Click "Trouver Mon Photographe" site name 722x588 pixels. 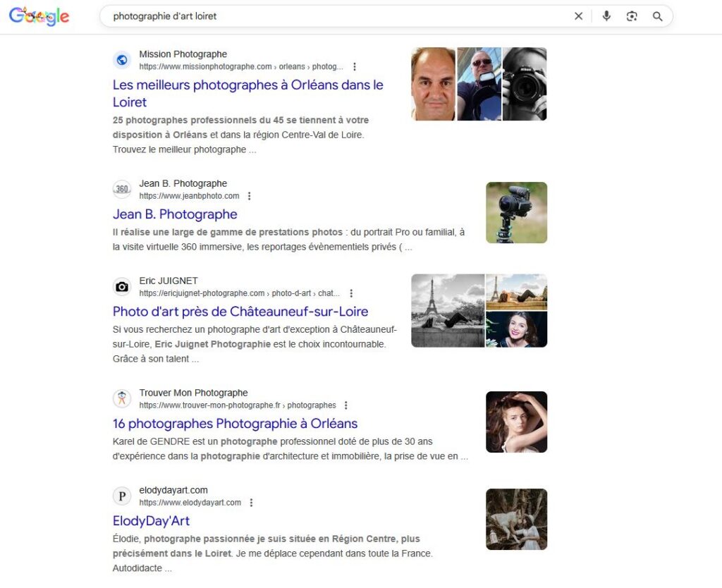point(193,393)
